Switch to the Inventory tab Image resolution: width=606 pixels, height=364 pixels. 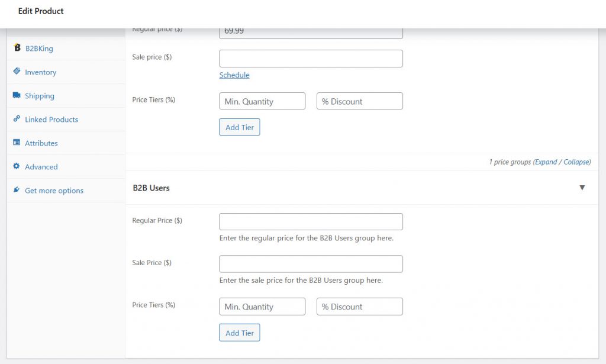click(x=40, y=72)
